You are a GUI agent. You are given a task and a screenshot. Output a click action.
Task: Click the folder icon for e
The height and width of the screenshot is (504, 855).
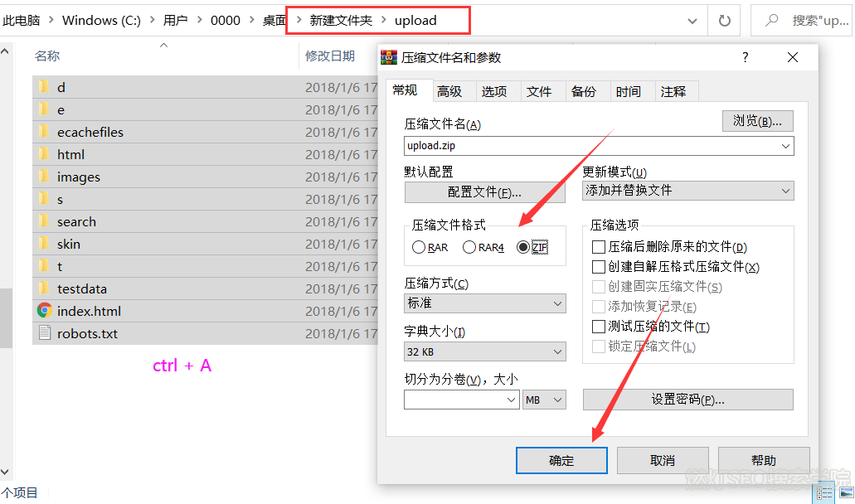[x=44, y=109]
